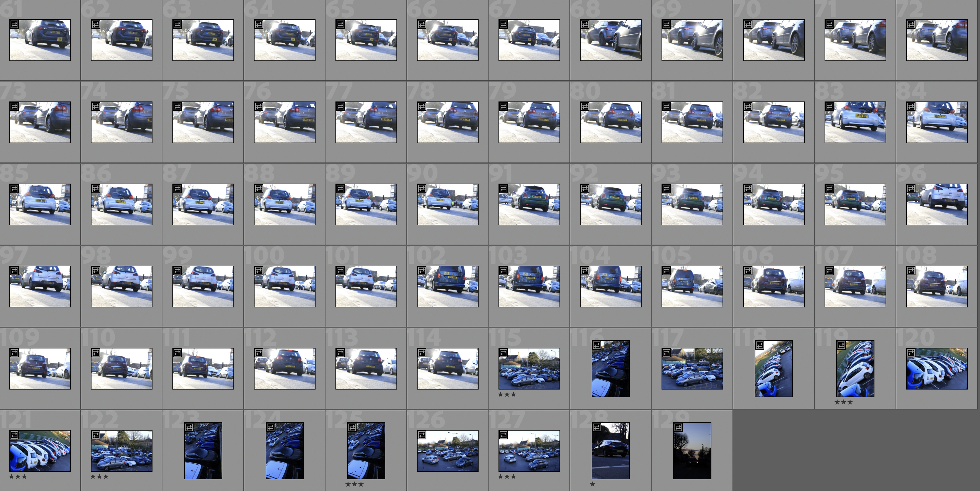Click the single star rating under photo 128

(592, 484)
